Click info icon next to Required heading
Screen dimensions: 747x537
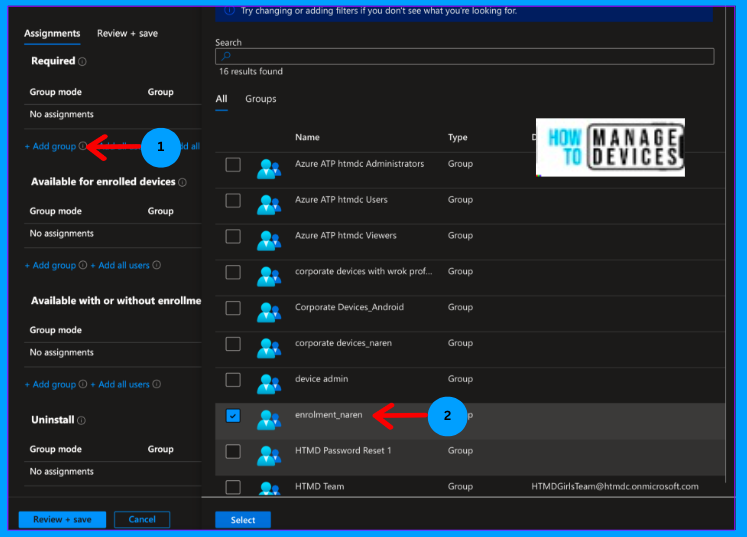pyautogui.click(x=82, y=61)
